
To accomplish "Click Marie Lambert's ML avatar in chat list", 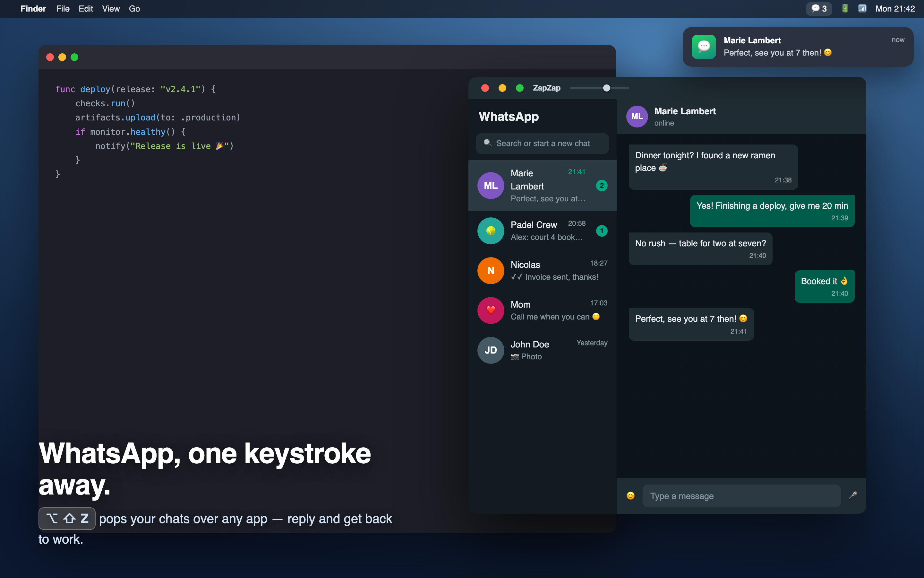I will 491,185.
